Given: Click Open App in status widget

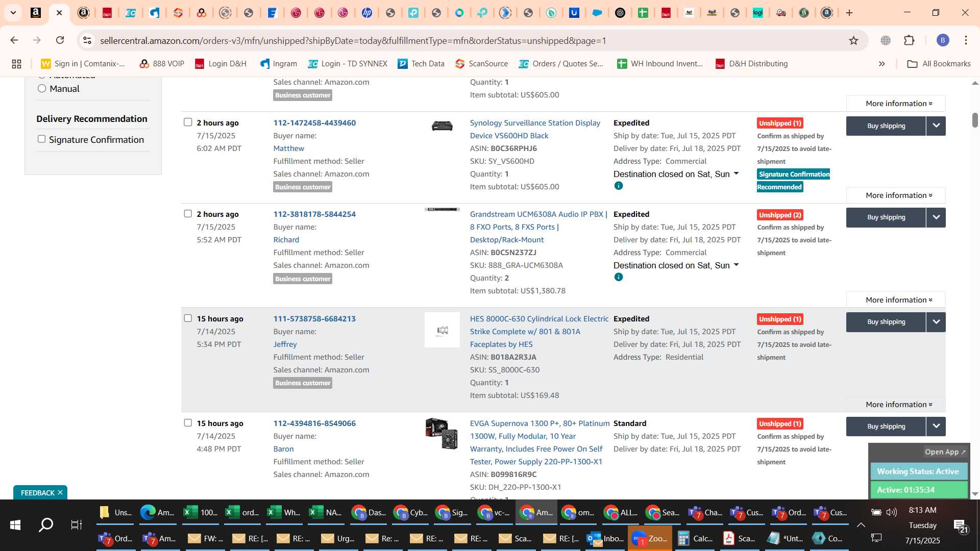Looking at the screenshot, I should pyautogui.click(x=945, y=452).
